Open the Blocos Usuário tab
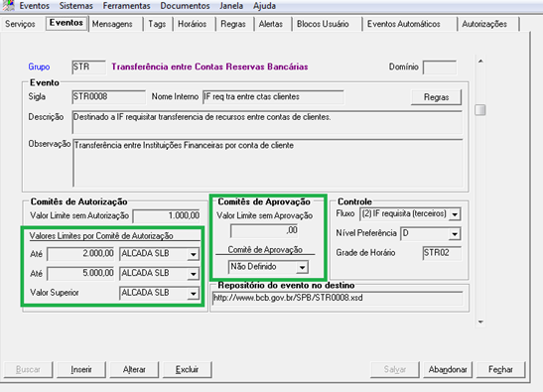Image resolution: width=543 pixels, height=392 pixels. [x=323, y=24]
